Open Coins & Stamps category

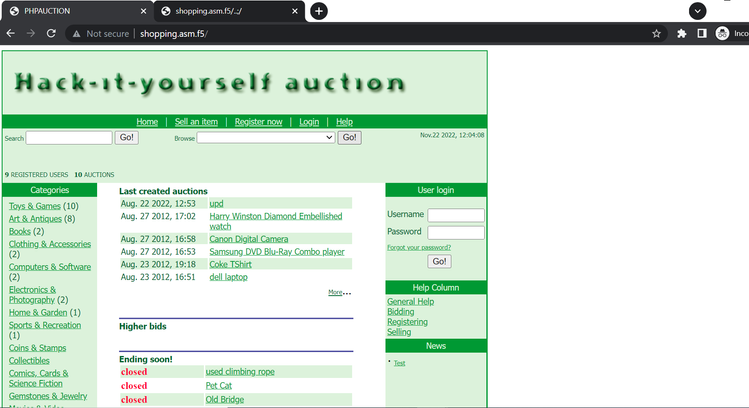tap(37, 348)
